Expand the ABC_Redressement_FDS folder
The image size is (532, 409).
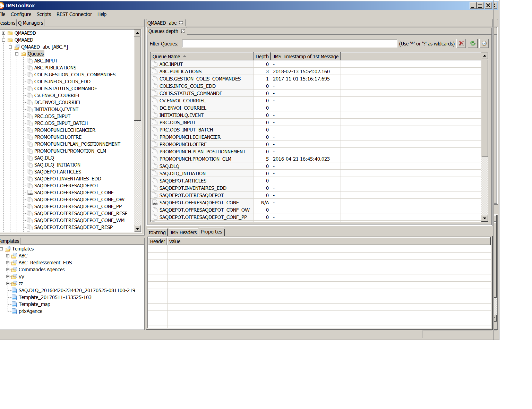tap(8, 263)
